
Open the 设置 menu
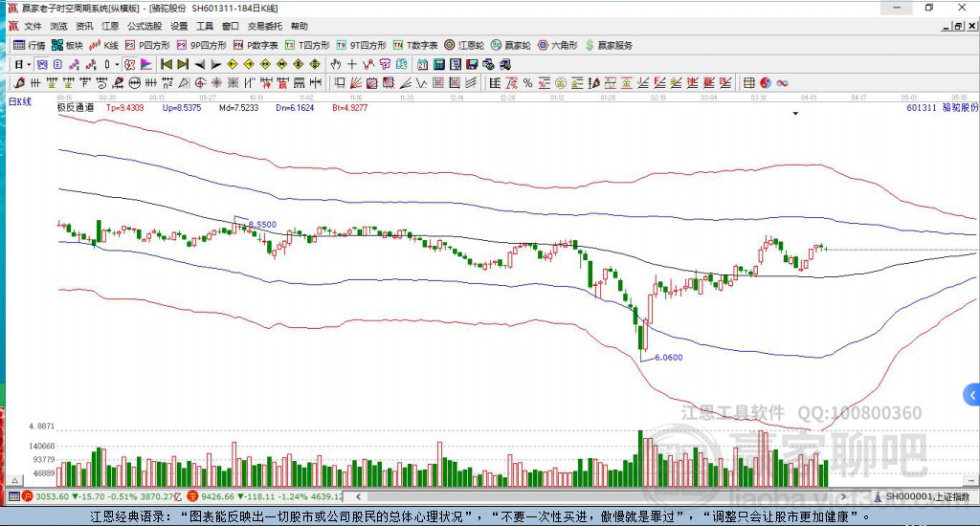(x=179, y=26)
